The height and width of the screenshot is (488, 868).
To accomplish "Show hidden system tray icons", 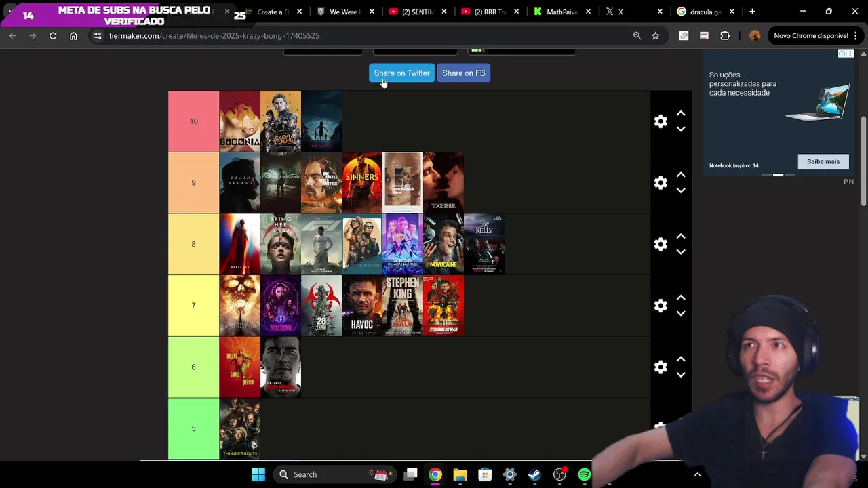I will tap(697, 474).
